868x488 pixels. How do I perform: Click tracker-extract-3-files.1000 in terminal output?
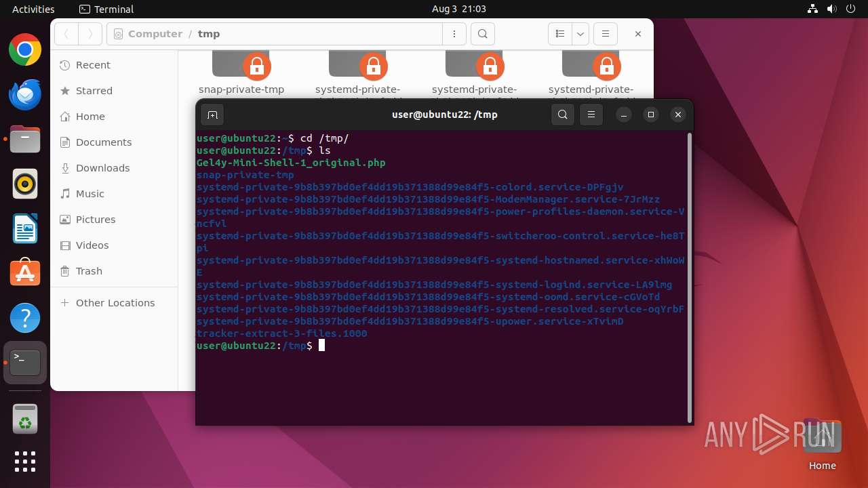[x=281, y=333]
